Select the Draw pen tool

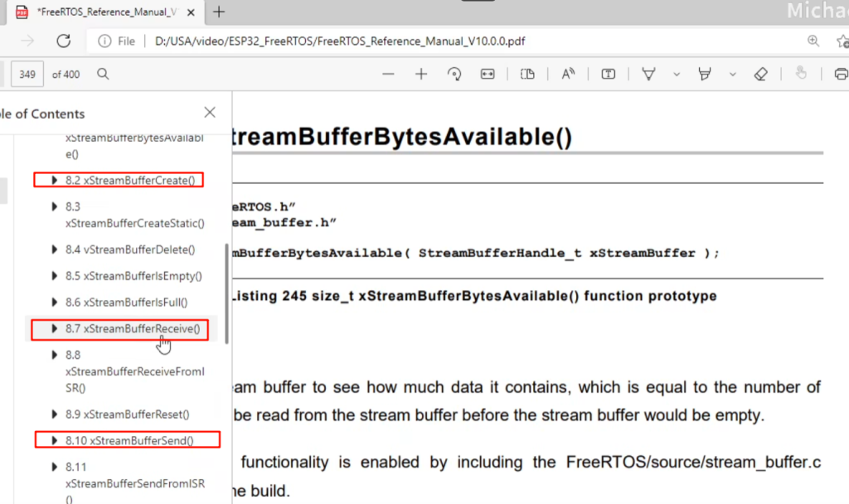[649, 74]
